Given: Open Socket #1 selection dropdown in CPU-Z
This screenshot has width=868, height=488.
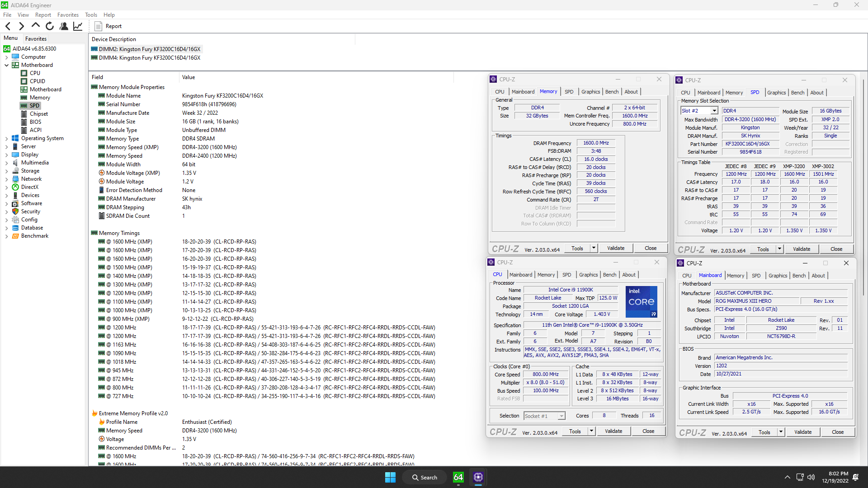Looking at the screenshot, I should tap(561, 416).
